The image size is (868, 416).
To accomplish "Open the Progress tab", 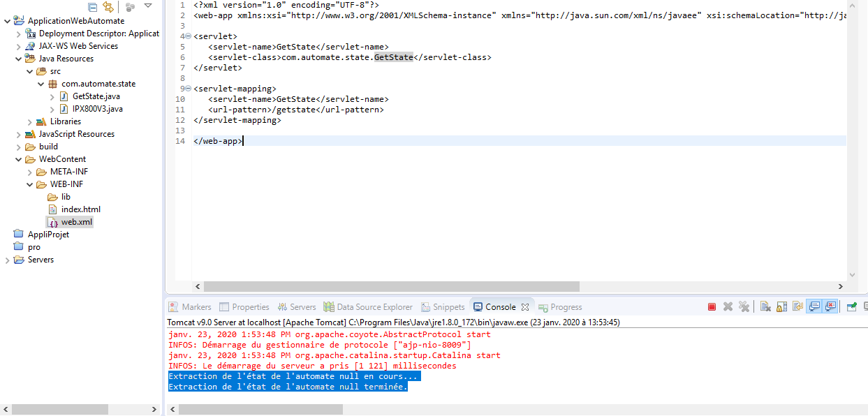I will pos(559,307).
